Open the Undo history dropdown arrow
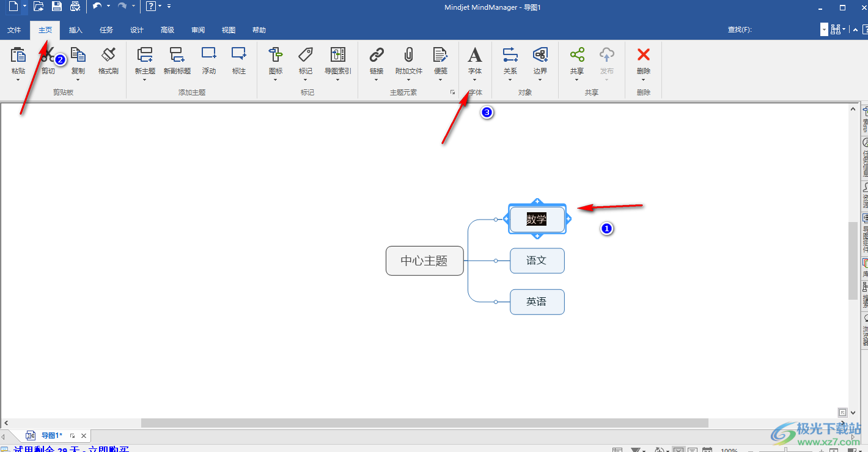This screenshot has width=868, height=452. pos(108,6)
